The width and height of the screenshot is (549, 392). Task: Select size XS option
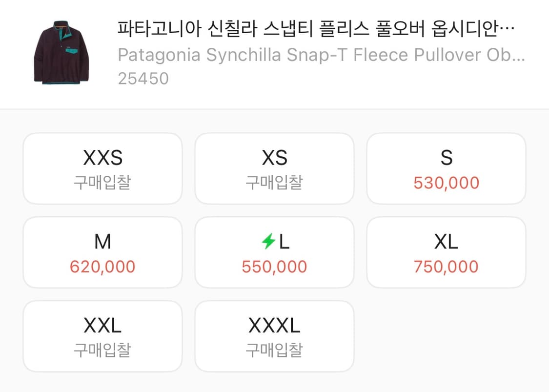pos(275,168)
